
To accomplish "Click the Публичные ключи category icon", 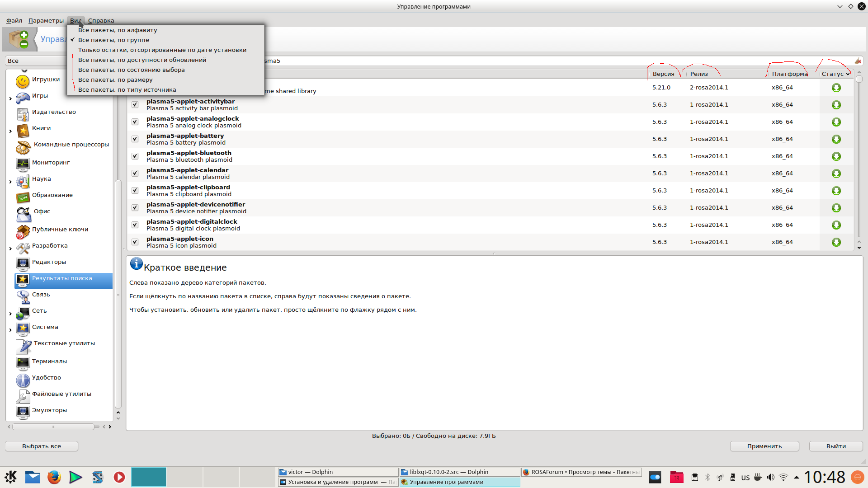I will (23, 231).
